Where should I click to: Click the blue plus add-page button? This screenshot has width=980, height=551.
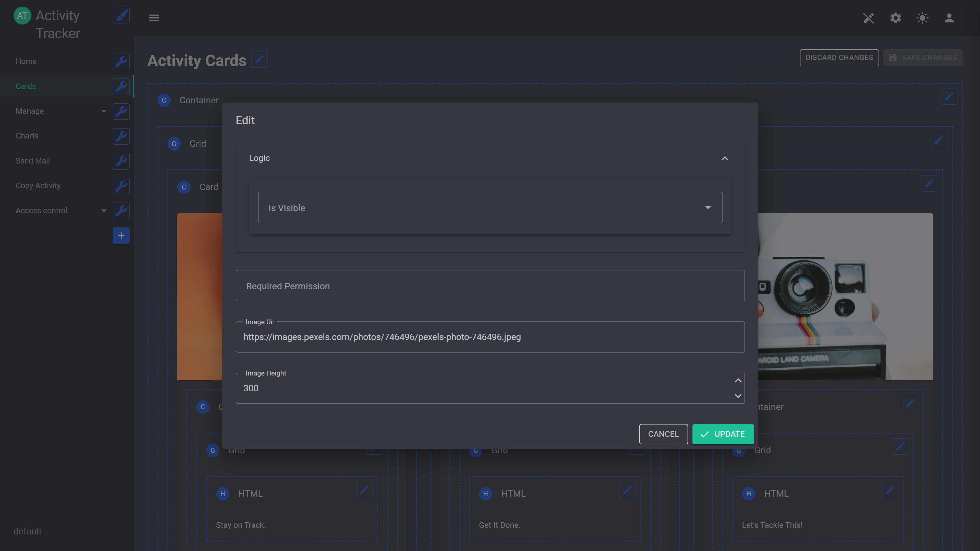pyautogui.click(x=121, y=236)
